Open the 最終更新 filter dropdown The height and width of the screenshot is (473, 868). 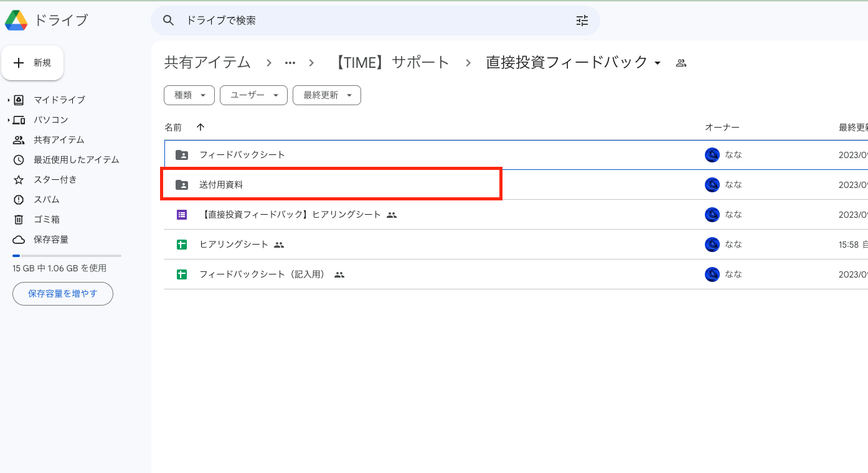tap(326, 95)
